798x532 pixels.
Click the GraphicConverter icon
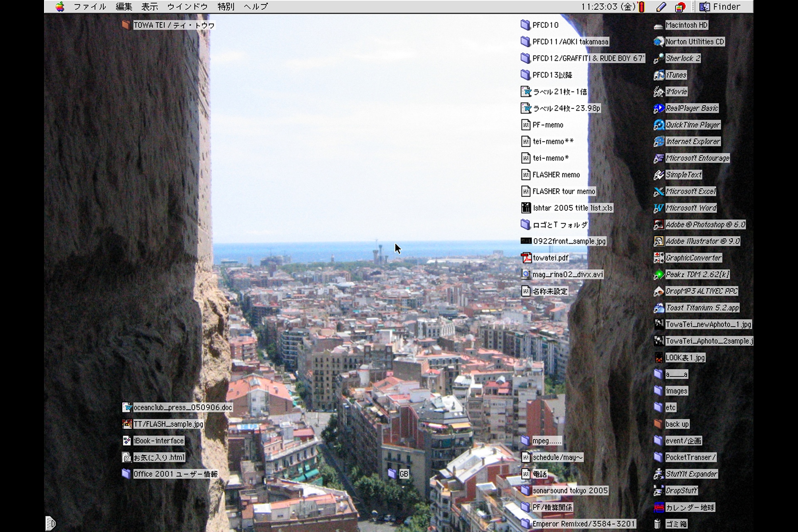click(659, 258)
